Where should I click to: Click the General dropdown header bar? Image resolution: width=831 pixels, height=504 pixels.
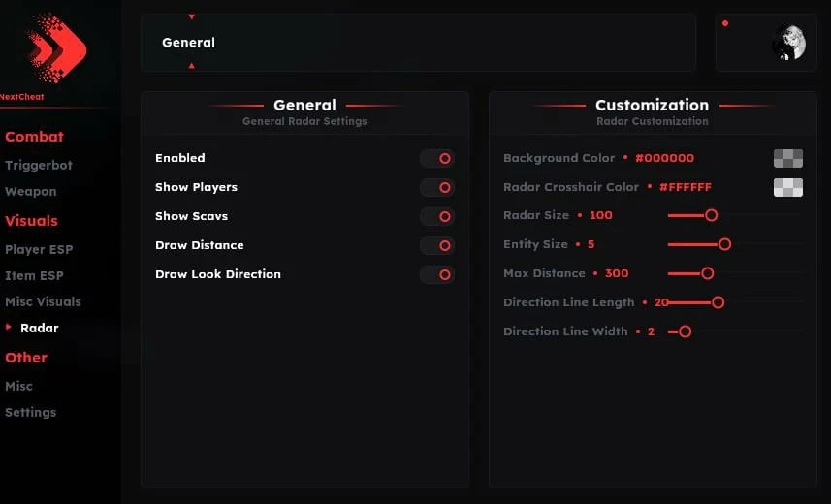click(x=418, y=43)
